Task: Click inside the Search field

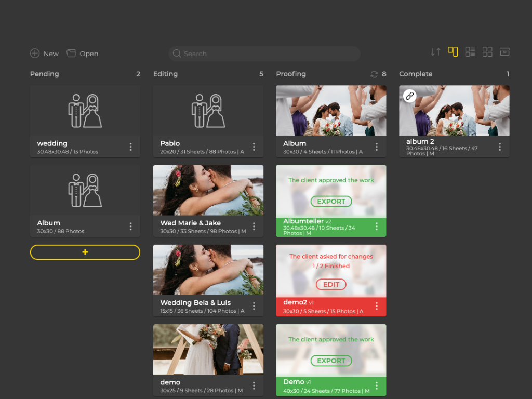Action: [x=264, y=54]
